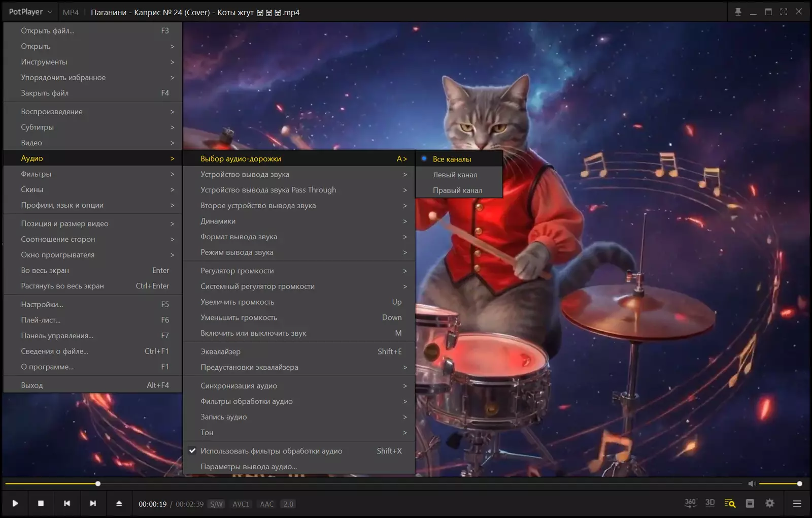
Task: Click the 2.0 audio channel badge
Action: click(288, 504)
